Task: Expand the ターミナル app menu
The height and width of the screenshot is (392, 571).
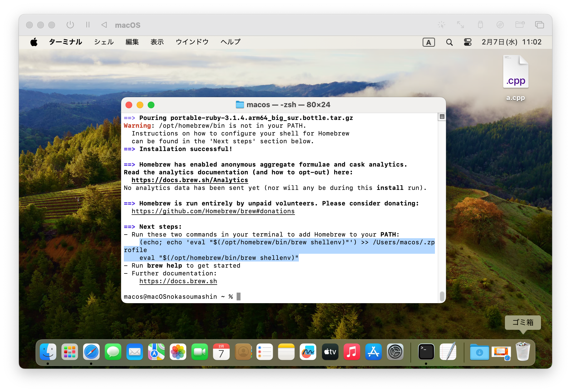Action: pyautogui.click(x=65, y=42)
